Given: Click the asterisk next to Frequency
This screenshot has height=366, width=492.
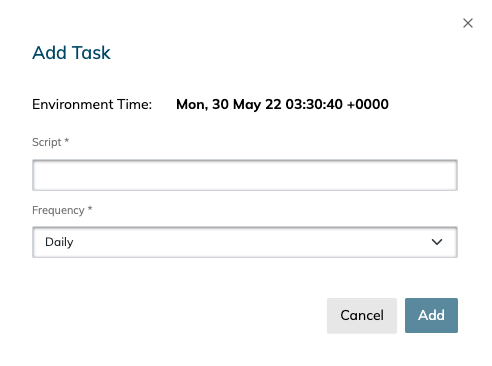Looking at the screenshot, I should coord(90,208).
